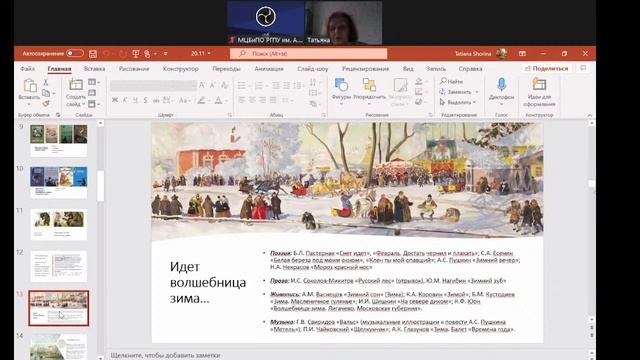Click the Вставить paste icon
The height and width of the screenshot is (360, 640).
click(x=29, y=86)
